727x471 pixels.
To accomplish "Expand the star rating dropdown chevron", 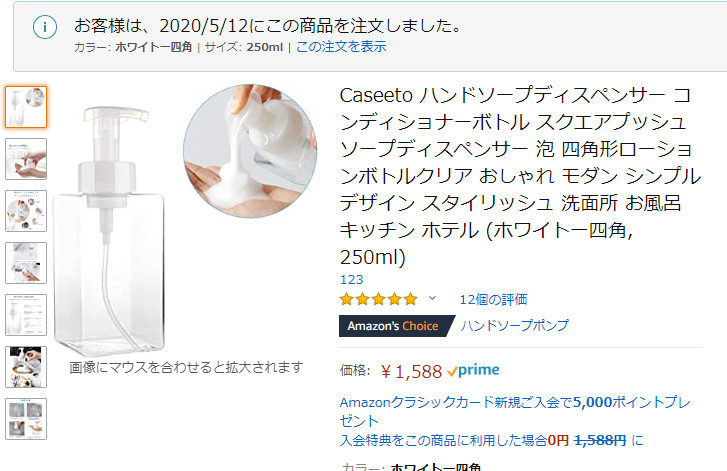I will click(432, 298).
